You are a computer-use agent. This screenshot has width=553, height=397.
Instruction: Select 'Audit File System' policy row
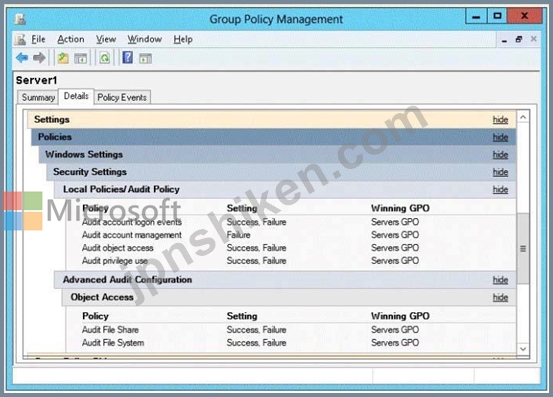tap(291, 343)
